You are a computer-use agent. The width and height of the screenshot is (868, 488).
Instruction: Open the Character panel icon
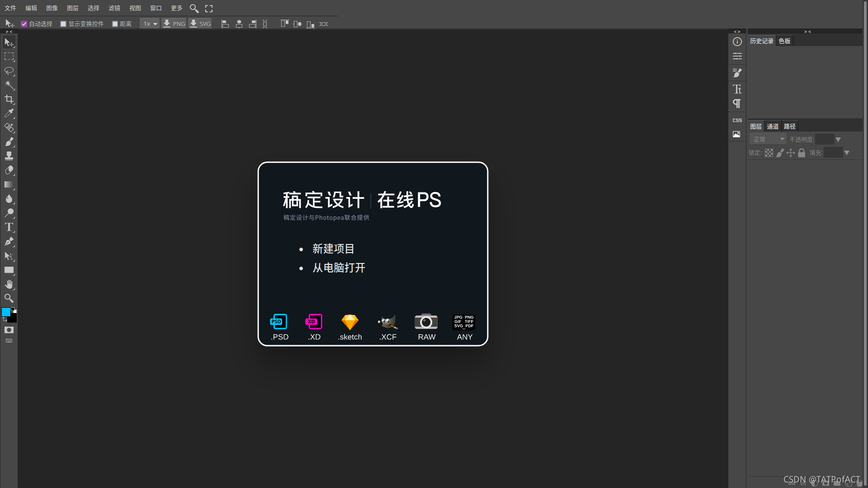[737, 89]
